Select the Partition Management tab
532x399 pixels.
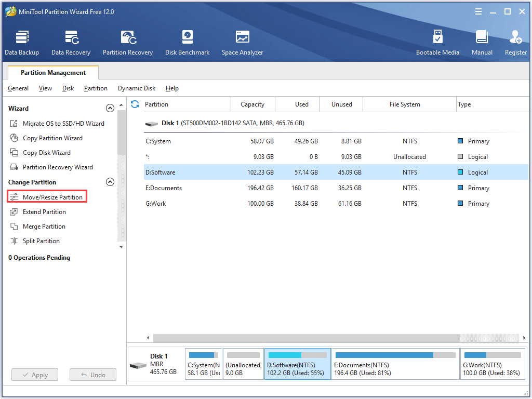tap(54, 73)
